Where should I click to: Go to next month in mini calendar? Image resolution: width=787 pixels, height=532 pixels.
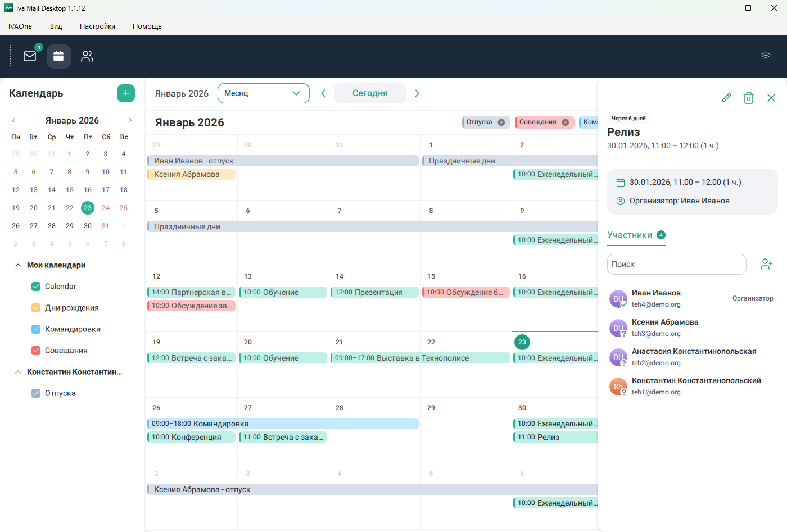click(130, 120)
